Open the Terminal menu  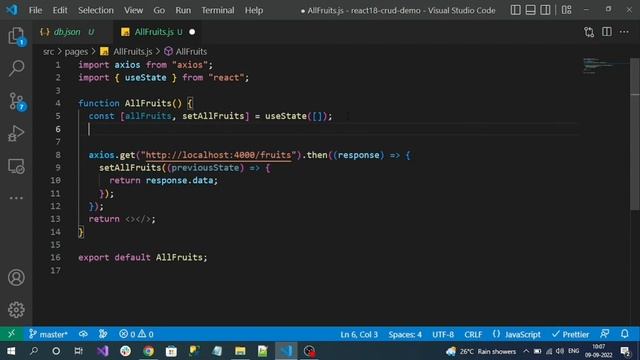(x=218, y=10)
